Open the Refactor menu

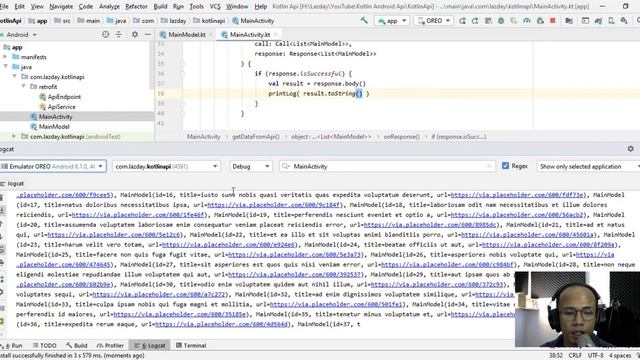point(136,7)
